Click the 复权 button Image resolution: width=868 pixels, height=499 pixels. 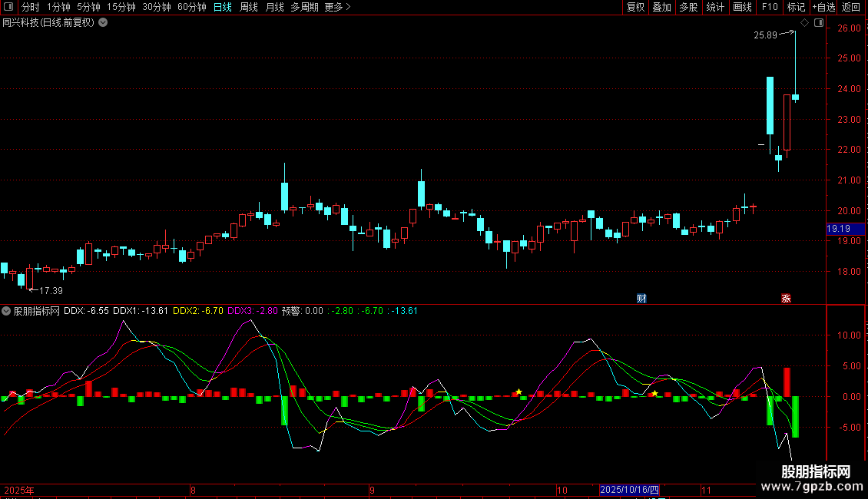(635, 7)
